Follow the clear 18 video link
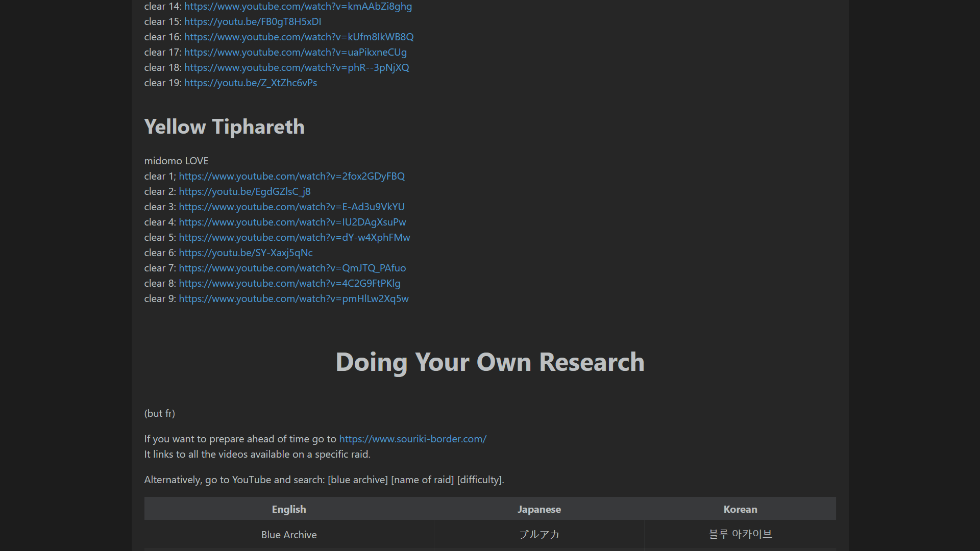Screen dimensions: 980x551 [296, 68]
